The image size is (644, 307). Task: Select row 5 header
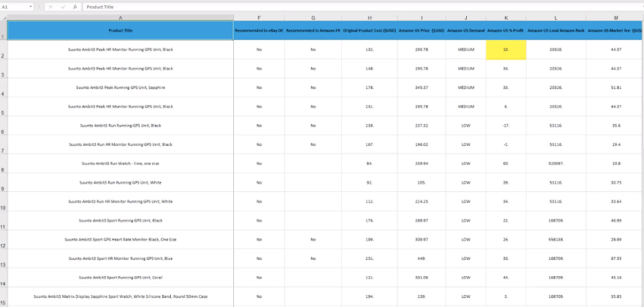(x=3, y=107)
